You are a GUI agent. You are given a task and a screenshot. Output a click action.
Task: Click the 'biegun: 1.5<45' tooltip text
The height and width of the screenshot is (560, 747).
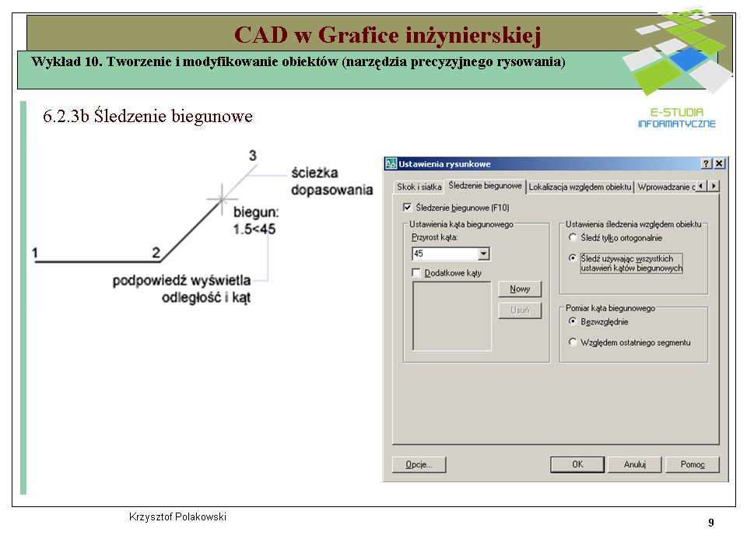(x=255, y=220)
